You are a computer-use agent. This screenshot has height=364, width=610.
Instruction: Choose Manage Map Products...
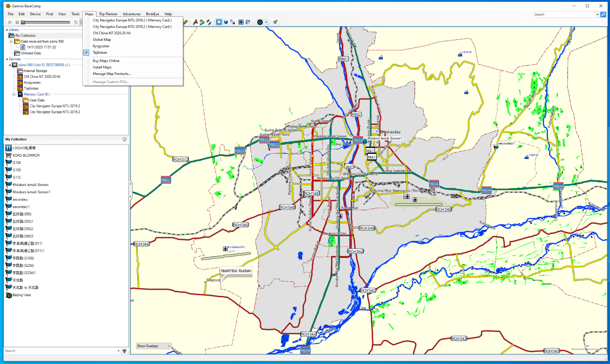coord(133,74)
